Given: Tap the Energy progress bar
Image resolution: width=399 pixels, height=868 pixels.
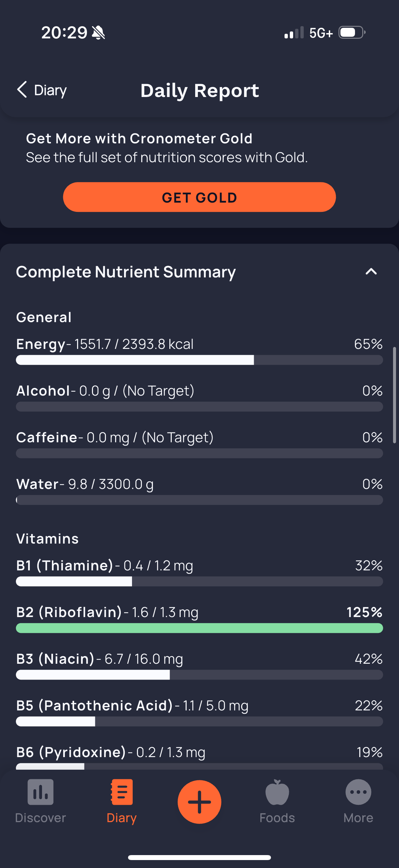Looking at the screenshot, I should (199, 360).
